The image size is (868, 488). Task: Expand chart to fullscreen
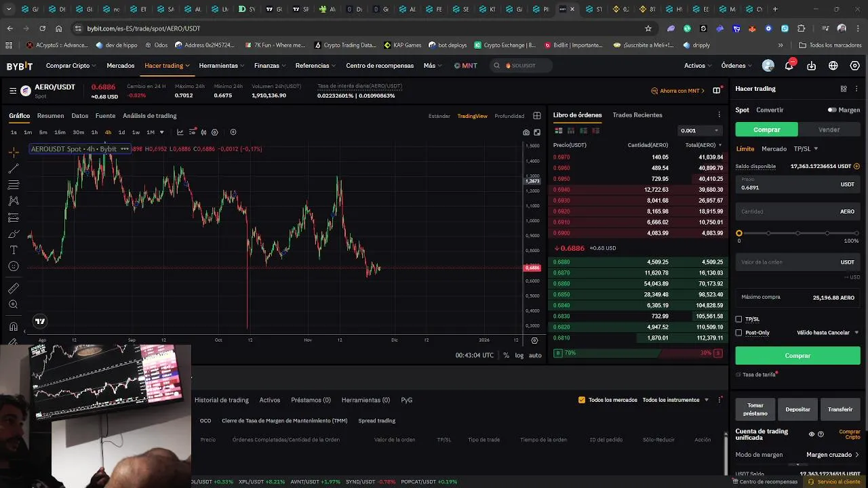click(537, 132)
